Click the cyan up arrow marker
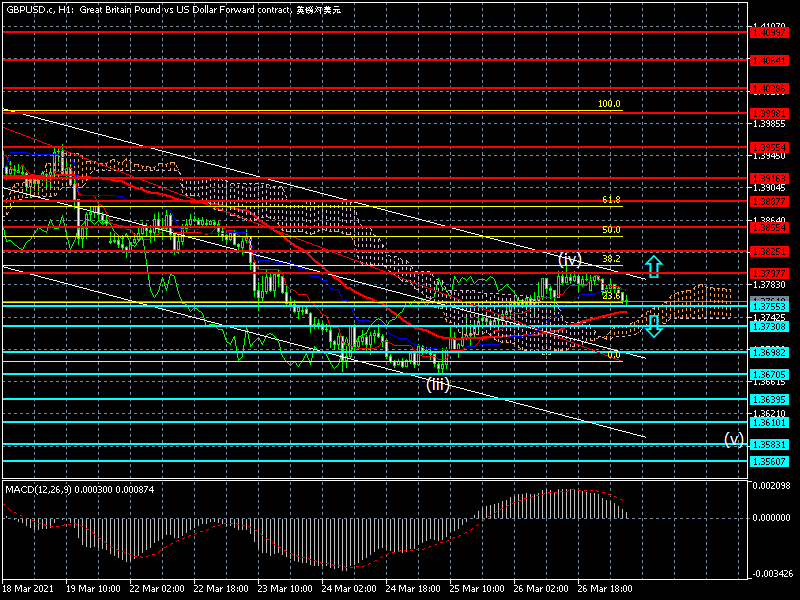The image size is (800, 600). click(652, 266)
